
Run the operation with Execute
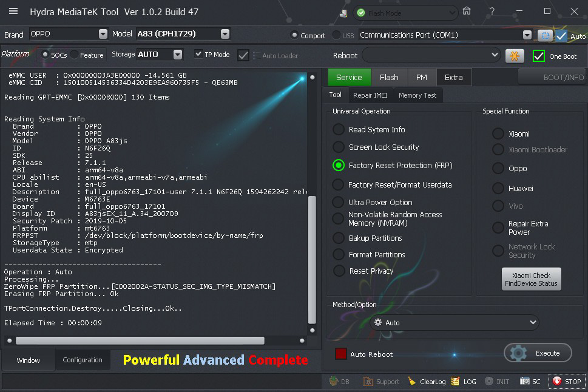pos(538,353)
